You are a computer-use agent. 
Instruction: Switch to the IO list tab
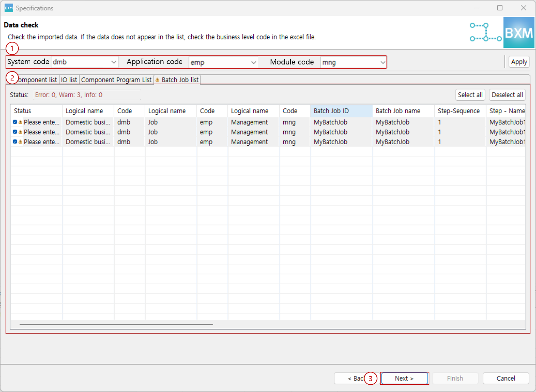tap(69, 80)
